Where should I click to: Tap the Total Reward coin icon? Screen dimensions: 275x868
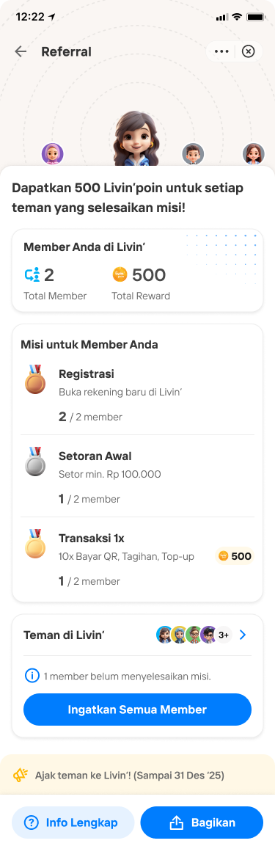click(x=120, y=274)
